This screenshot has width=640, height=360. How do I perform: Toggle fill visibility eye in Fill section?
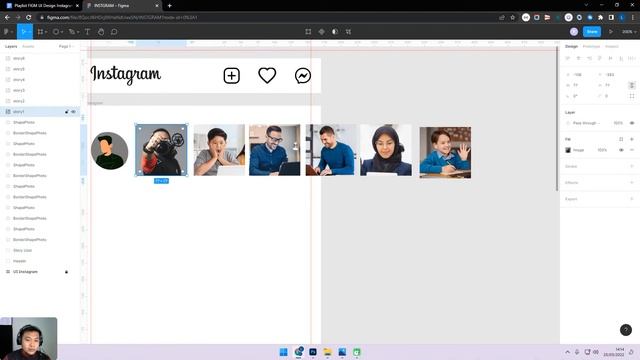(621, 150)
